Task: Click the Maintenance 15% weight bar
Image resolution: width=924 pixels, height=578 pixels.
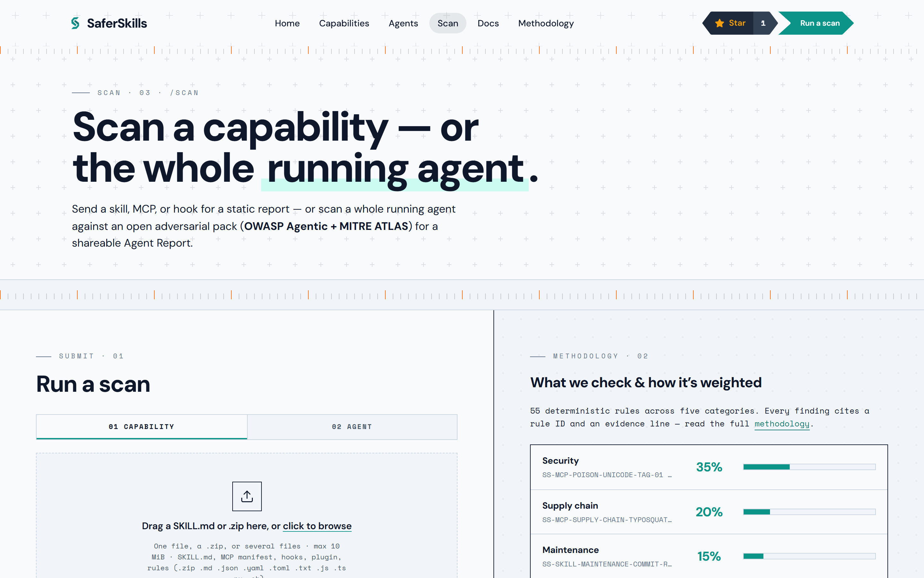Action: pyautogui.click(x=809, y=556)
